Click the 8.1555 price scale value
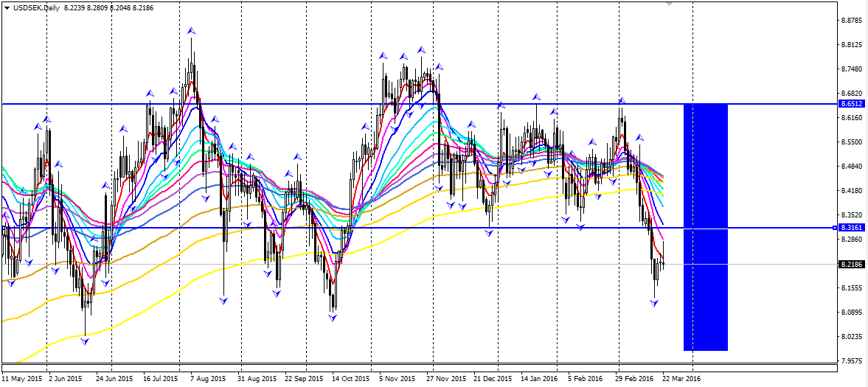This screenshot has height=387, width=868. coord(851,288)
